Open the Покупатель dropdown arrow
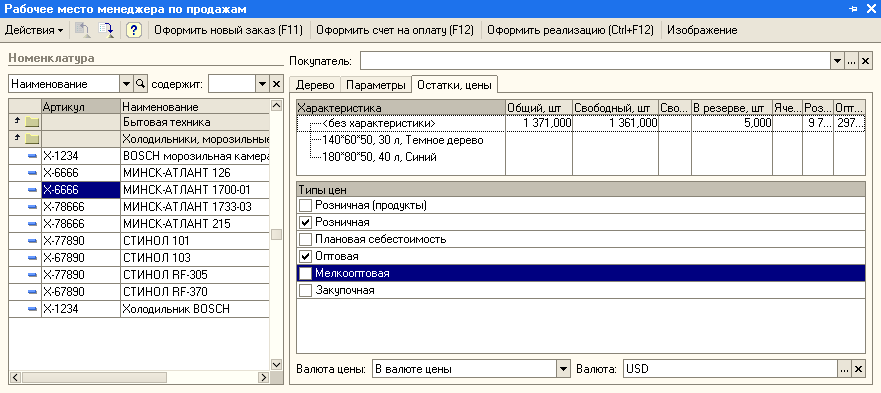881x393 pixels. click(x=837, y=61)
